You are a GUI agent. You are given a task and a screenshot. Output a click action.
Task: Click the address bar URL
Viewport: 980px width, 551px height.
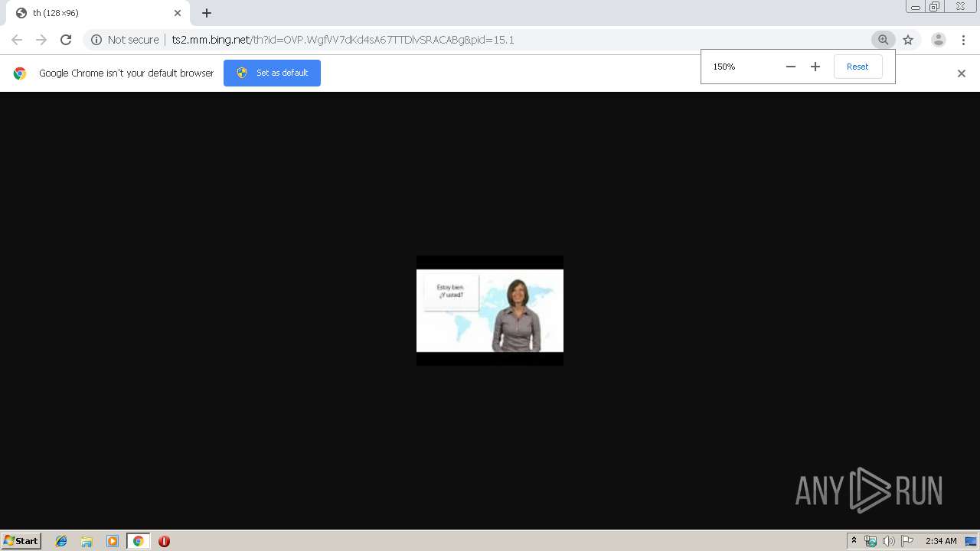343,40
